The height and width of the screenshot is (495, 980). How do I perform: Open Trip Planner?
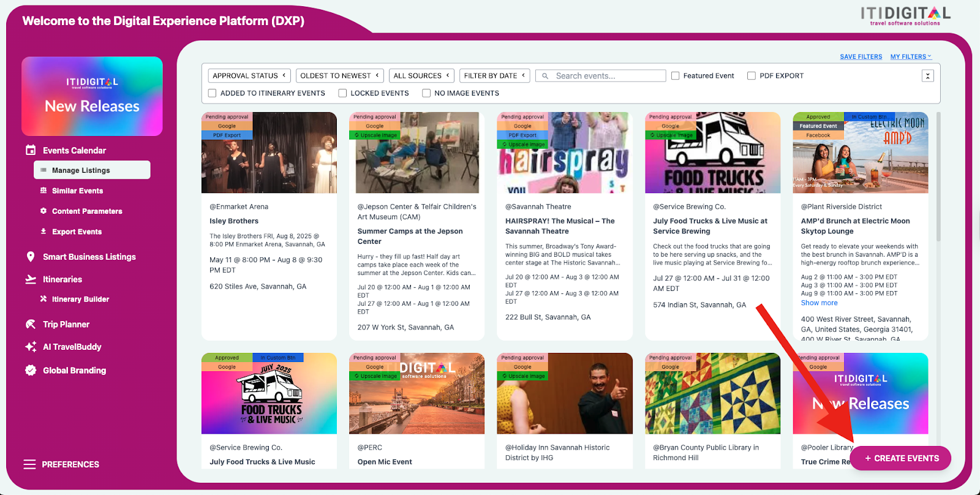66,324
